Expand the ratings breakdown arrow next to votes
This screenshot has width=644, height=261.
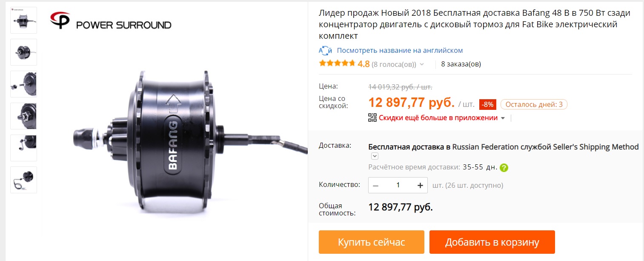click(x=422, y=65)
